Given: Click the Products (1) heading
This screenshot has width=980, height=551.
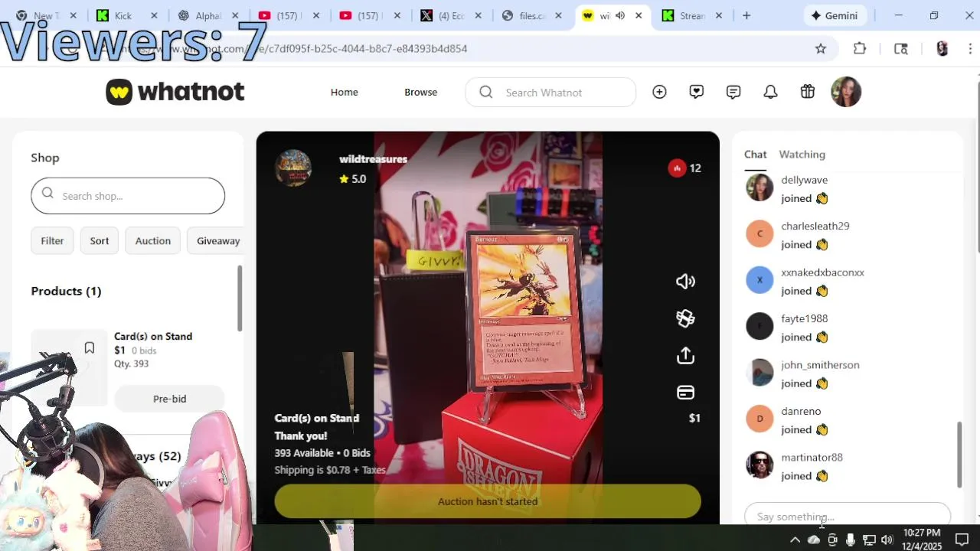Looking at the screenshot, I should tap(66, 291).
